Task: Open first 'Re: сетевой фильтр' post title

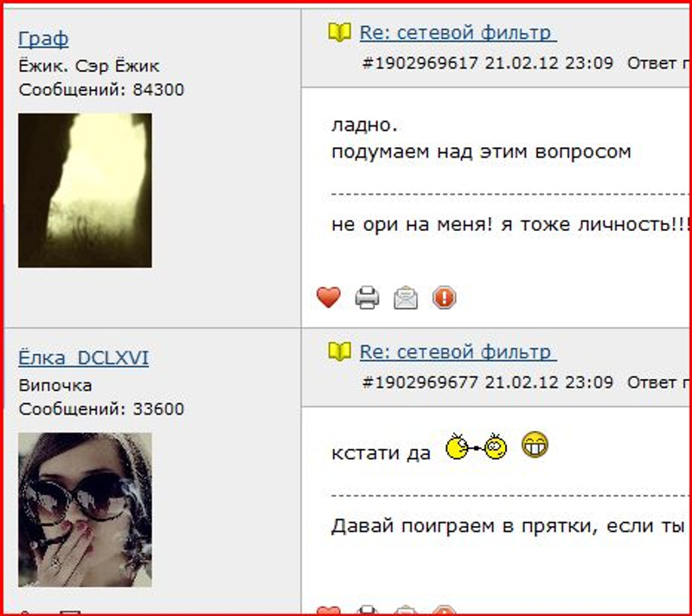Action: (458, 33)
